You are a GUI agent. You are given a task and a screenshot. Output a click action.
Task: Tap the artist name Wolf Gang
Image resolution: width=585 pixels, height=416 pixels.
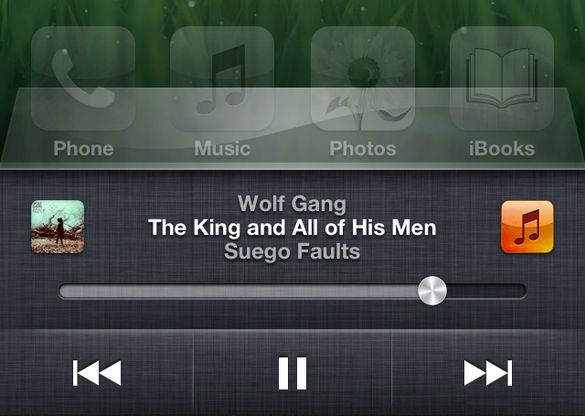coord(292,204)
